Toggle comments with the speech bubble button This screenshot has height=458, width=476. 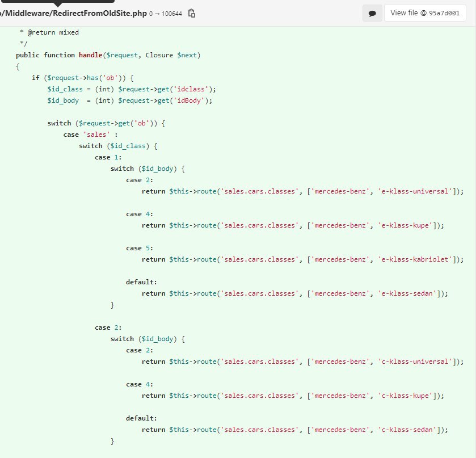[x=372, y=13]
